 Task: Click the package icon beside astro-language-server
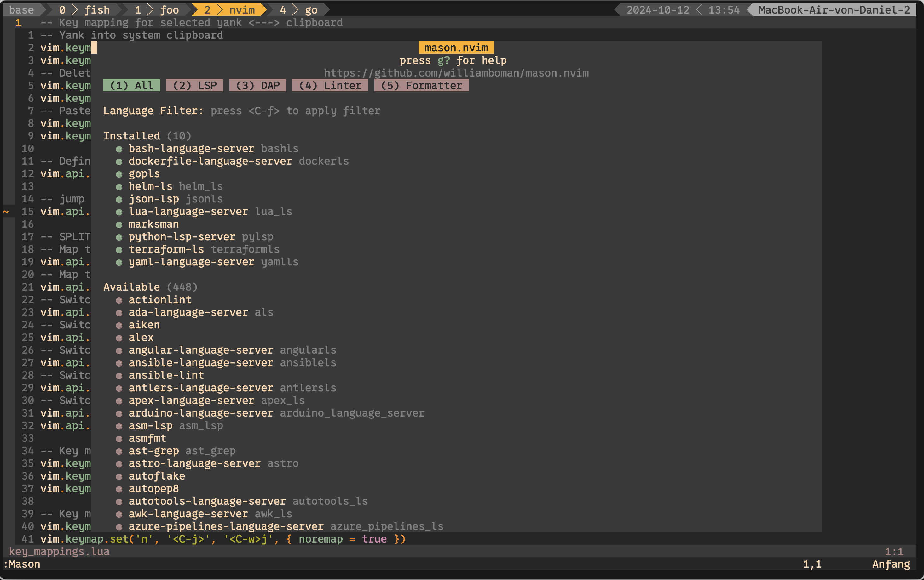pyautogui.click(x=119, y=464)
